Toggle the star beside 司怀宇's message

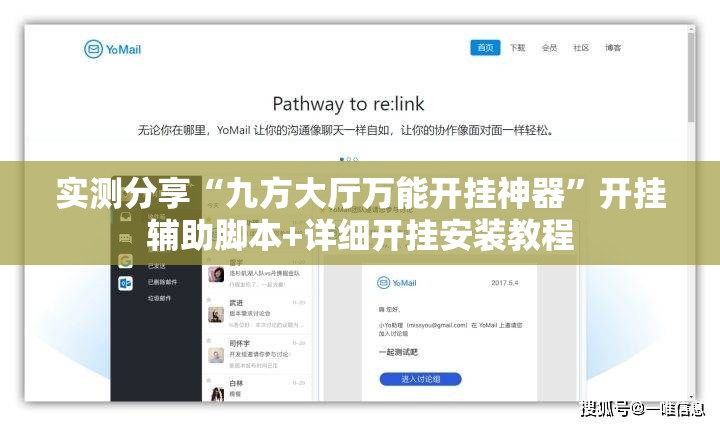tap(208, 341)
